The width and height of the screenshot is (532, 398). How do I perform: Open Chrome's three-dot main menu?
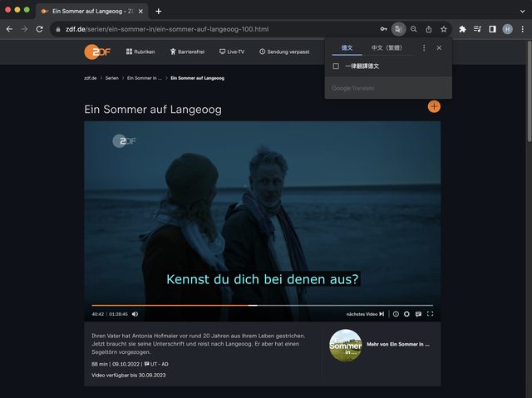click(522, 29)
